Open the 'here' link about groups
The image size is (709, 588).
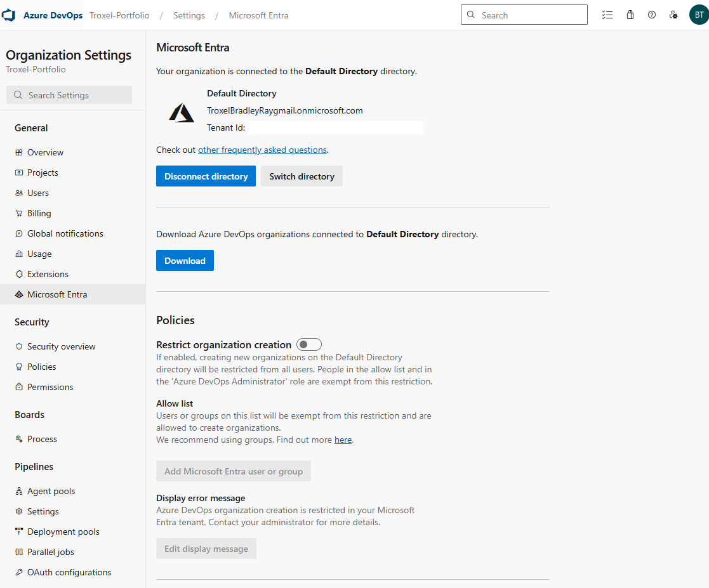[343, 440]
